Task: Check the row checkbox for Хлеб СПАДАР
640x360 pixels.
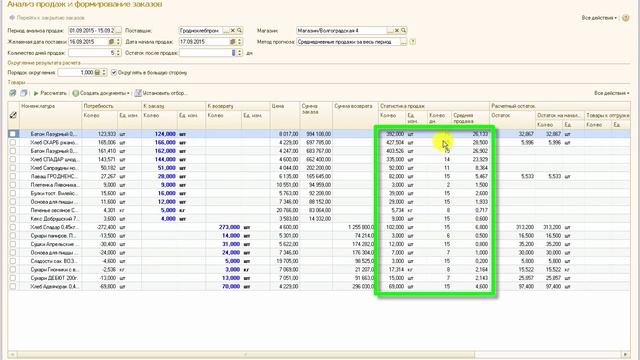Action: (x=13, y=159)
